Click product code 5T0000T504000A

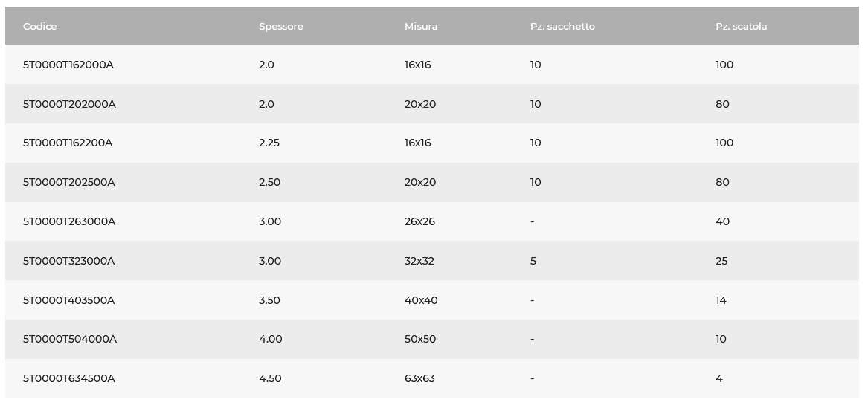pyautogui.click(x=70, y=339)
